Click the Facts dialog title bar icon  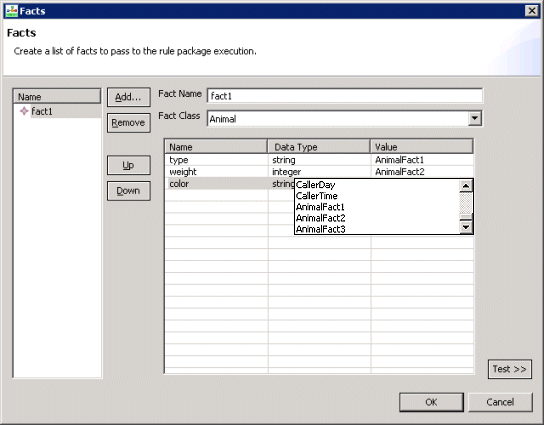click(x=11, y=11)
